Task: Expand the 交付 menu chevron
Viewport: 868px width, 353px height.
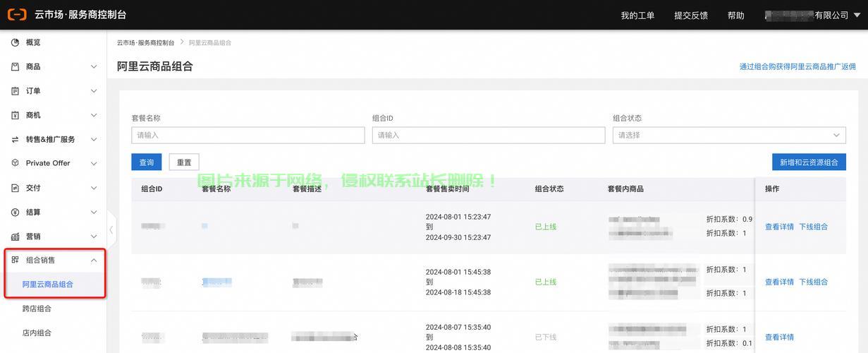Action: 94,188
